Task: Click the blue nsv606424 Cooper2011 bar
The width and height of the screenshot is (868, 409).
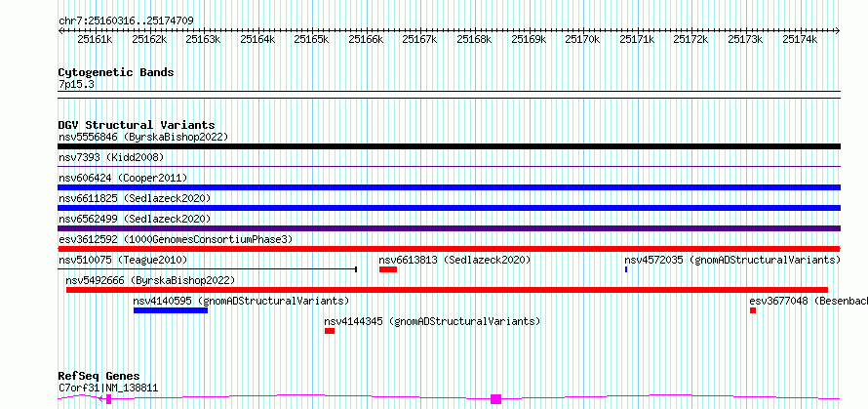Action: (449, 187)
